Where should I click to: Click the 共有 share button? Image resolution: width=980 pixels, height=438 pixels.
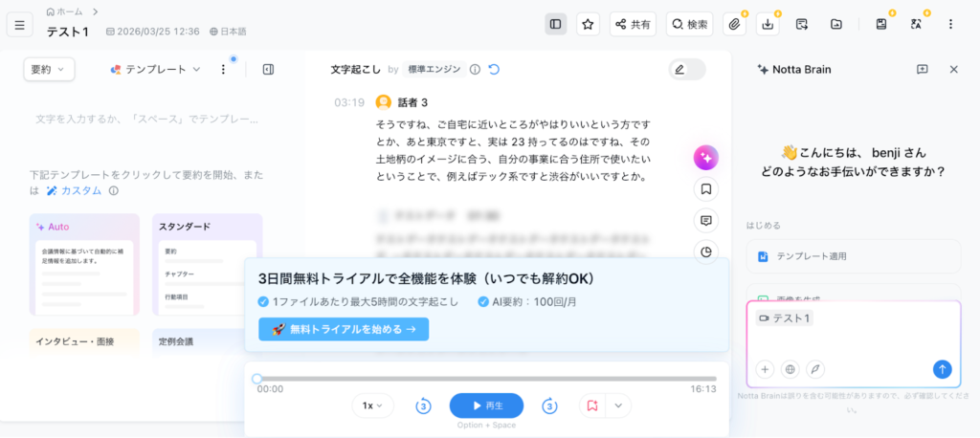click(633, 24)
